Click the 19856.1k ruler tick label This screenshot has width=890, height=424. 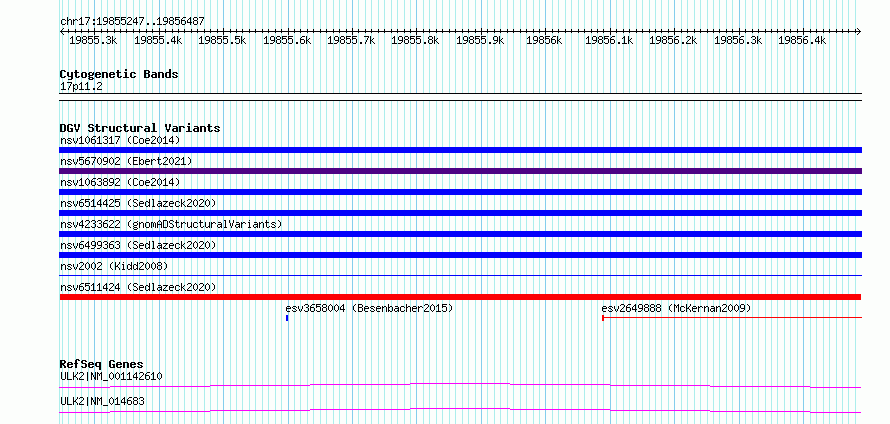click(609, 41)
